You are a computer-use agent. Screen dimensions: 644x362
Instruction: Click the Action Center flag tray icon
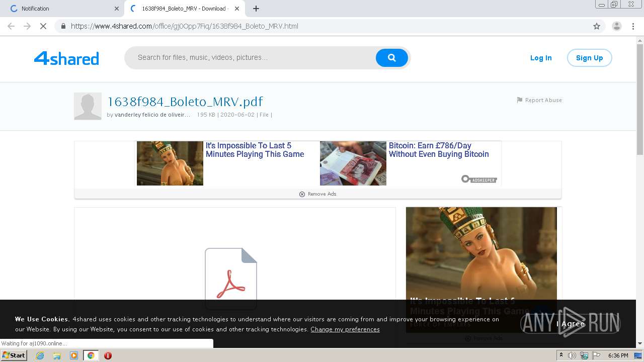click(596, 355)
